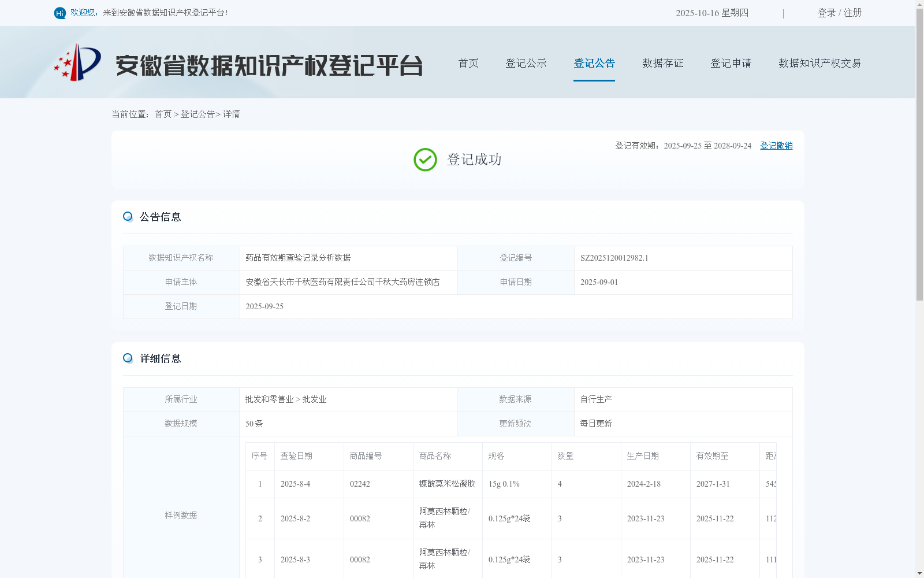Open the 登记申请 navigation tab
This screenshot has height=578, width=924.
(x=731, y=63)
